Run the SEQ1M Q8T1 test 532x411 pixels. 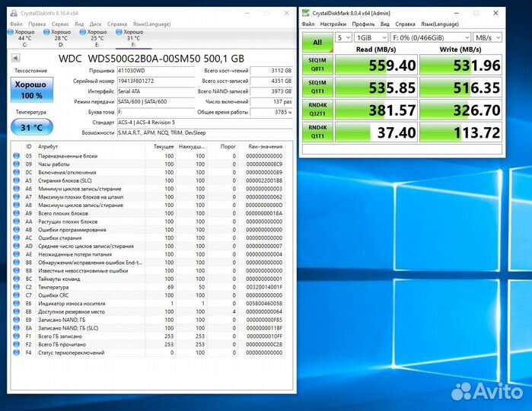[317, 65]
